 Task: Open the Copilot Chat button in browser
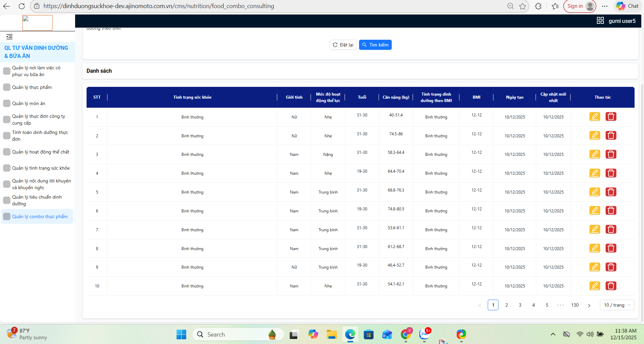(628, 6)
